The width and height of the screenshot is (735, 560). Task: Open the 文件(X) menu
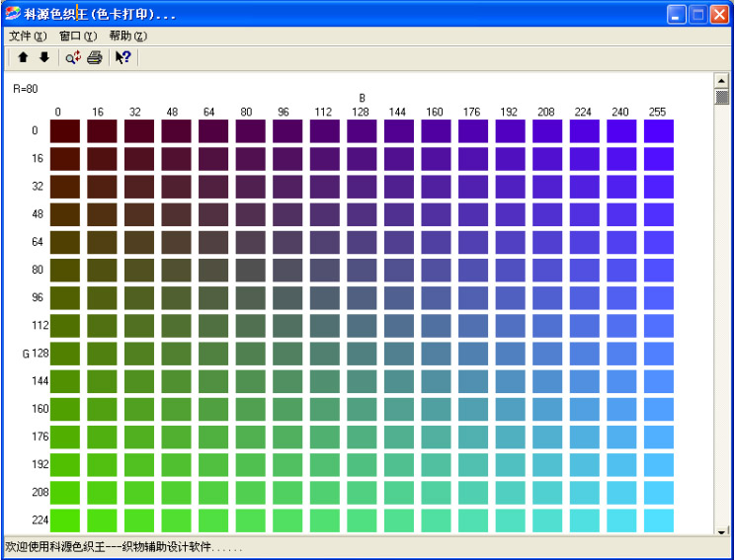coord(28,37)
